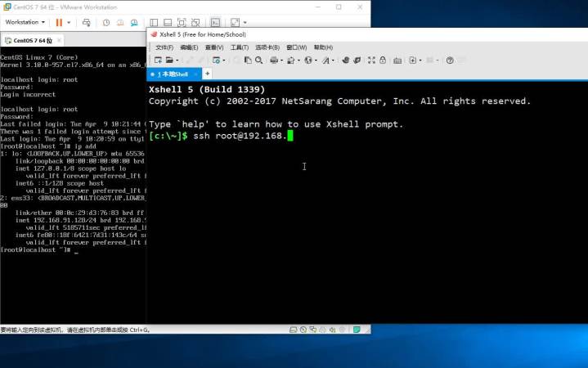Click the VMware stretch guest icon
Viewport: 588px width, 368px height.
point(236,23)
